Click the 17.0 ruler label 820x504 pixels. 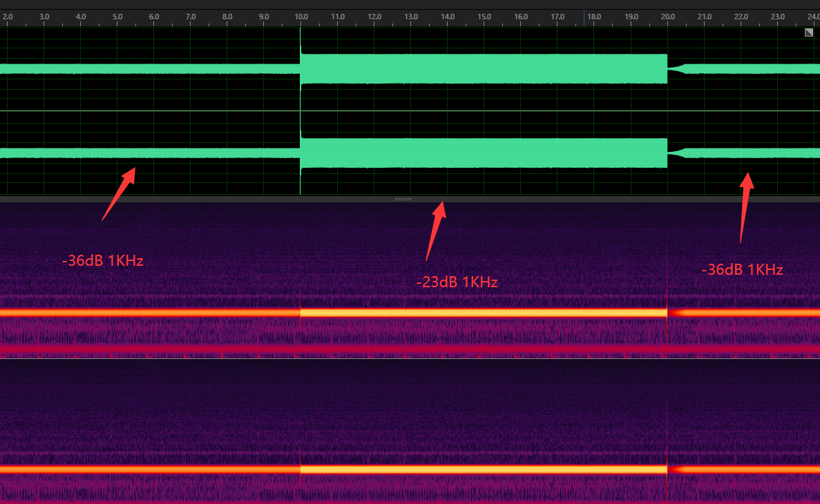(557, 17)
